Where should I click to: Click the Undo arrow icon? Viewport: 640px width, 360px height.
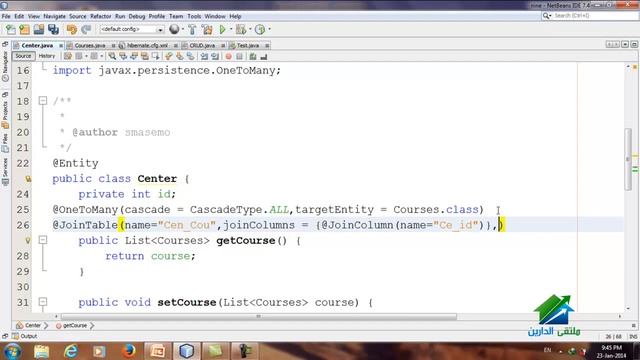pos(72,29)
